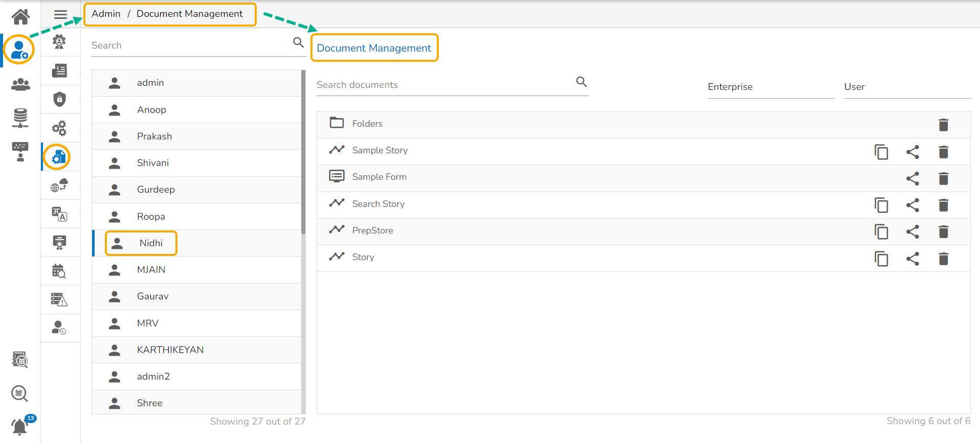Open the notifications bell icon
This screenshot has width=980, height=444.
tap(19, 426)
